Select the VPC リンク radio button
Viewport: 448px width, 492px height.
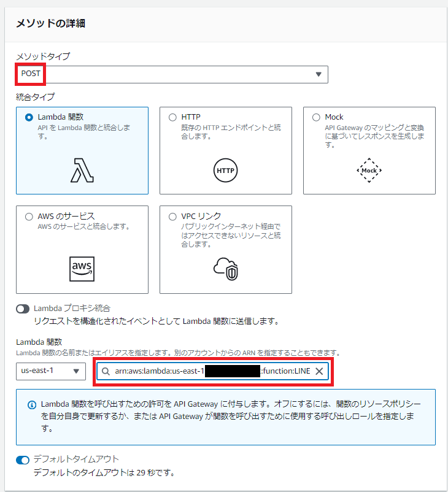(172, 217)
